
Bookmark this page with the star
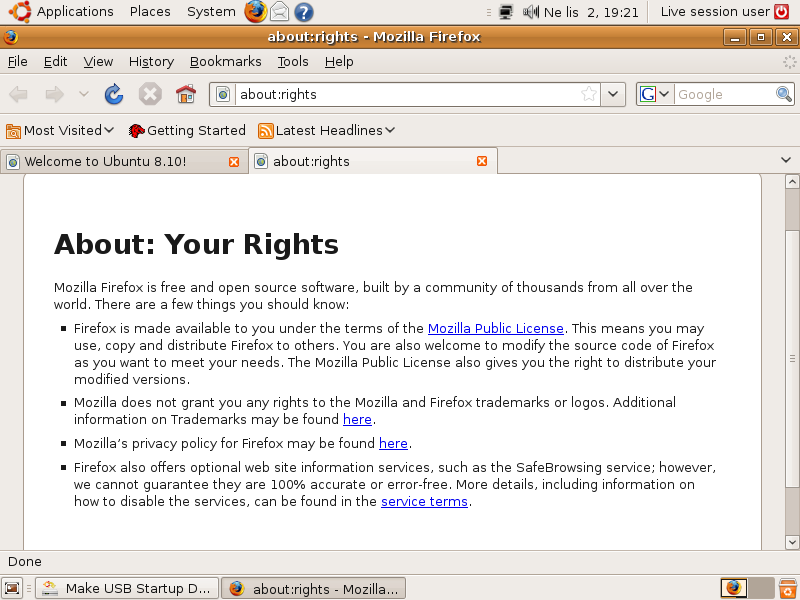[x=589, y=94]
